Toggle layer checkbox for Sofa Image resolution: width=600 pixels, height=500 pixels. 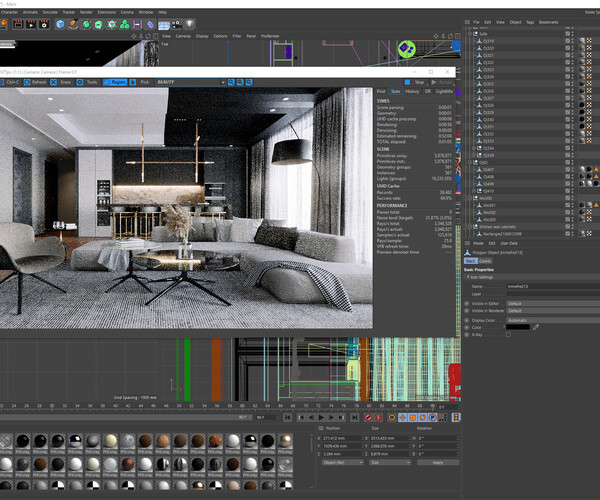(x=568, y=34)
